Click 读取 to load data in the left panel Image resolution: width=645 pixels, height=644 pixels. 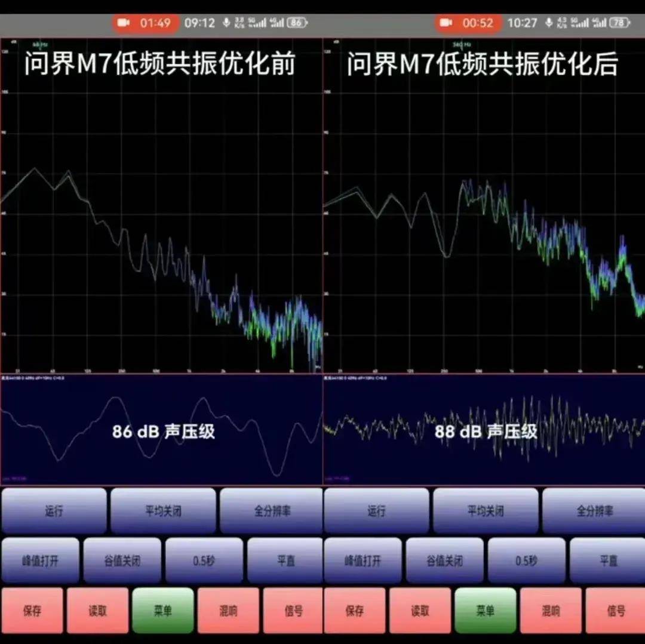coord(97,611)
